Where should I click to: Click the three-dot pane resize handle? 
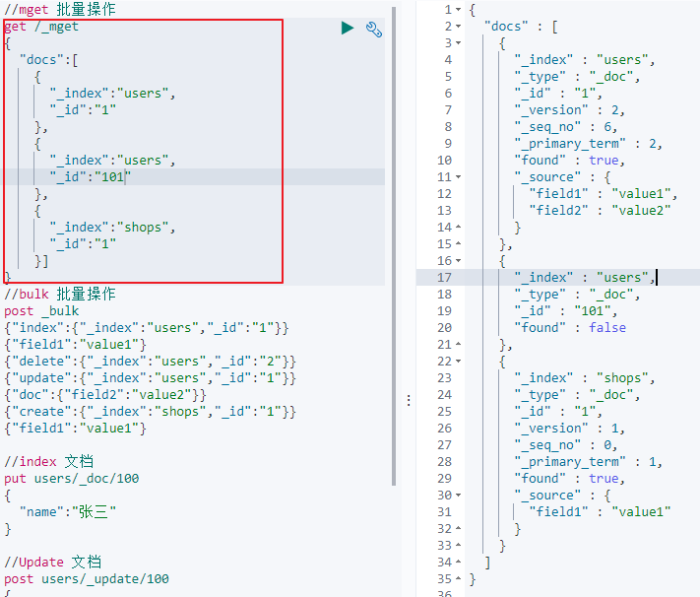tap(409, 400)
